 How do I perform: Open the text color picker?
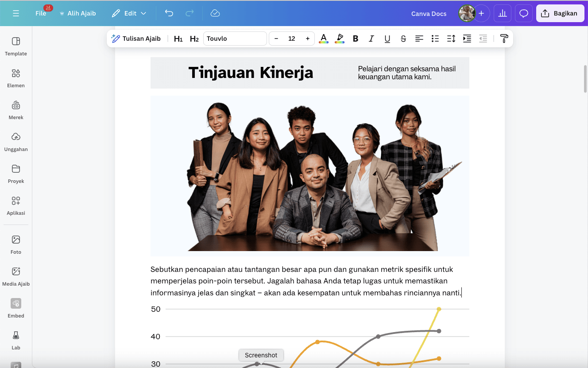point(324,39)
